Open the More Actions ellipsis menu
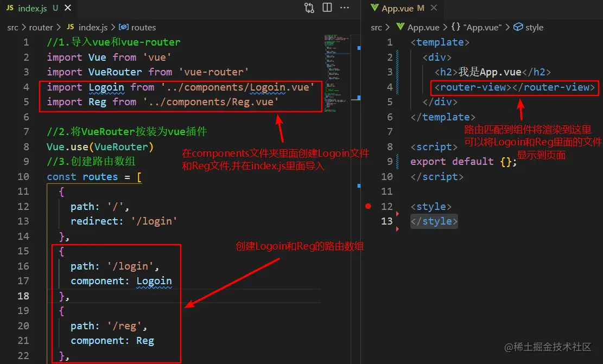 345,8
